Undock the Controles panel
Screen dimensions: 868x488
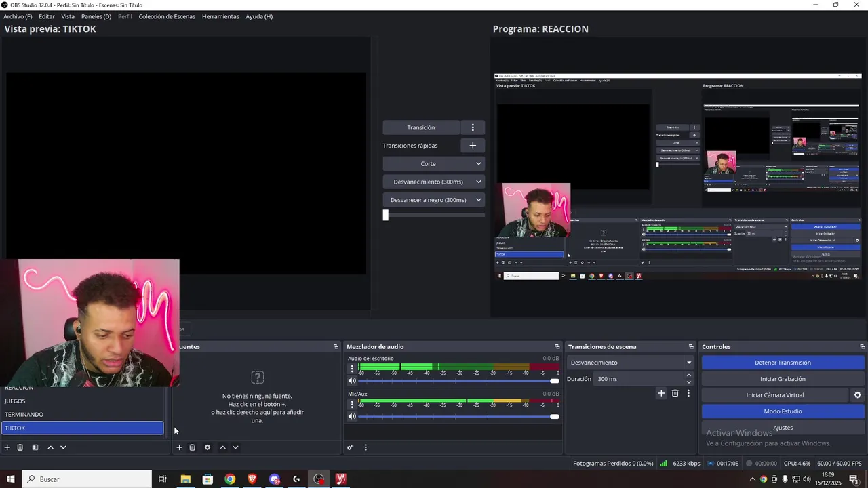pyautogui.click(x=862, y=347)
